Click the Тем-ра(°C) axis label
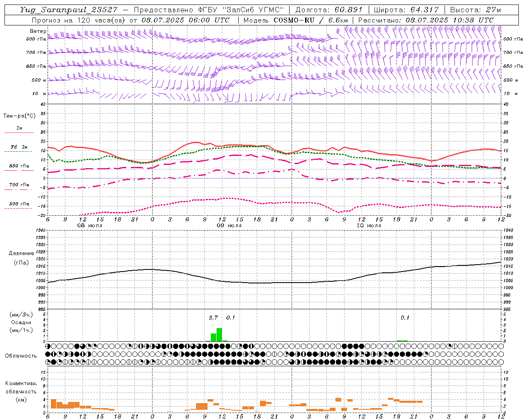 pos(19,116)
